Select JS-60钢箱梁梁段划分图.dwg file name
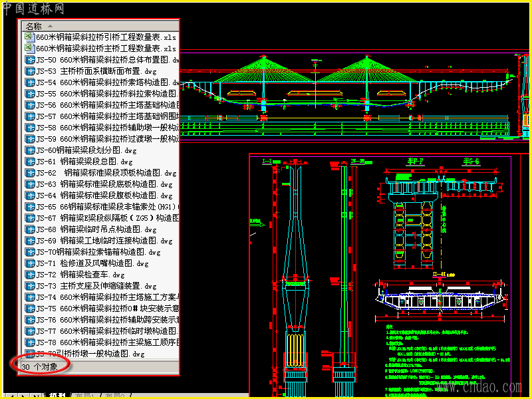532x399 pixels. [x=86, y=150]
